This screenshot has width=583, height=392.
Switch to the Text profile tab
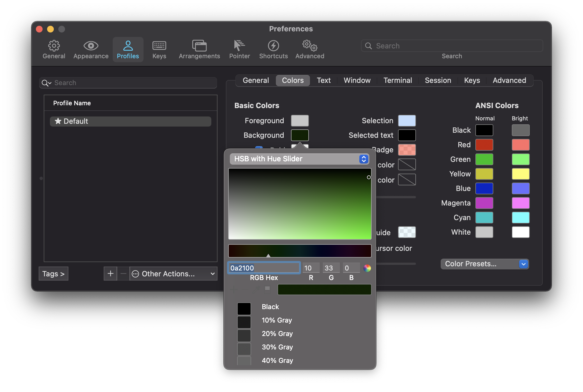(323, 80)
